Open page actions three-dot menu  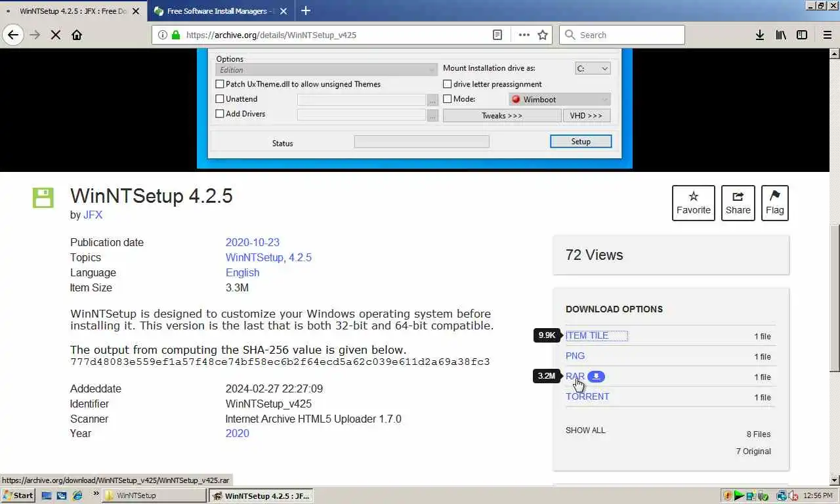[x=524, y=35]
